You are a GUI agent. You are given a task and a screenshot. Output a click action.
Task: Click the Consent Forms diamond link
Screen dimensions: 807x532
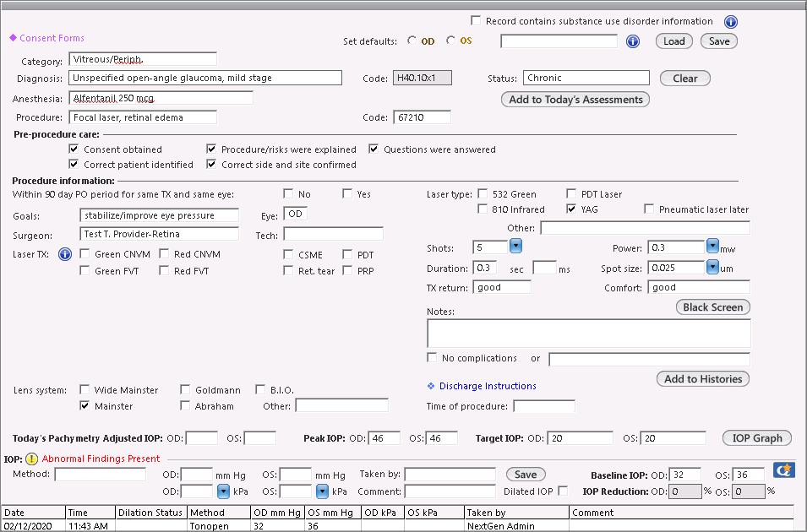coord(46,38)
